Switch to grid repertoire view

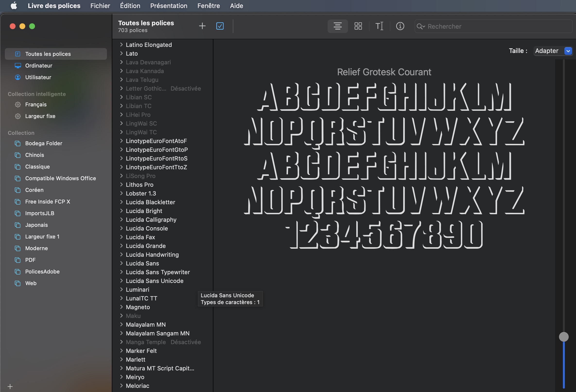(x=358, y=26)
